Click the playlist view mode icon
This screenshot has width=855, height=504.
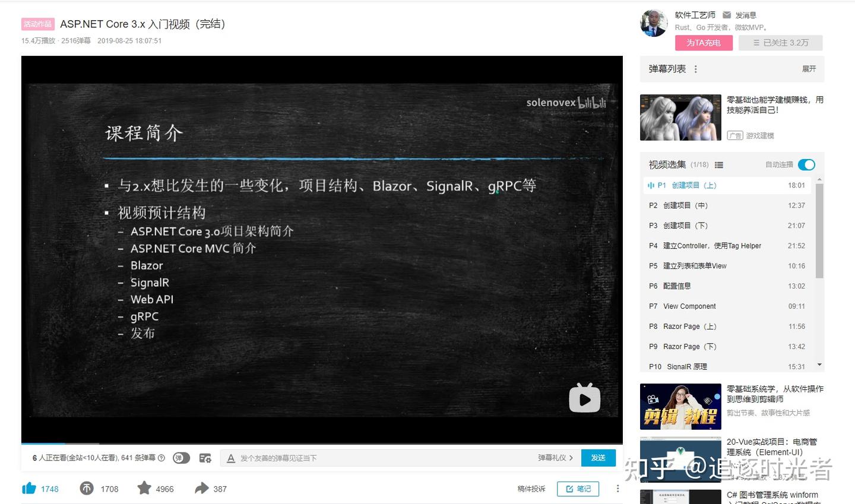point(719,165)
